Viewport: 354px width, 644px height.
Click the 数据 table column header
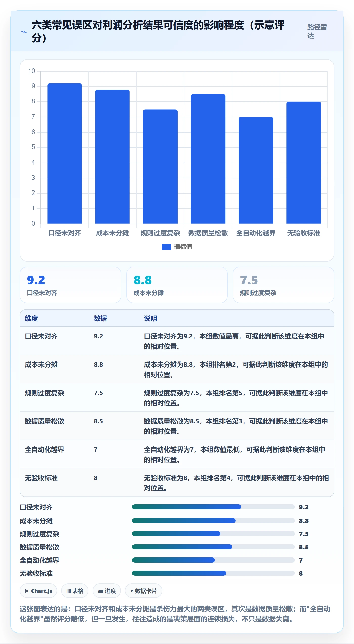coord(100,318)
